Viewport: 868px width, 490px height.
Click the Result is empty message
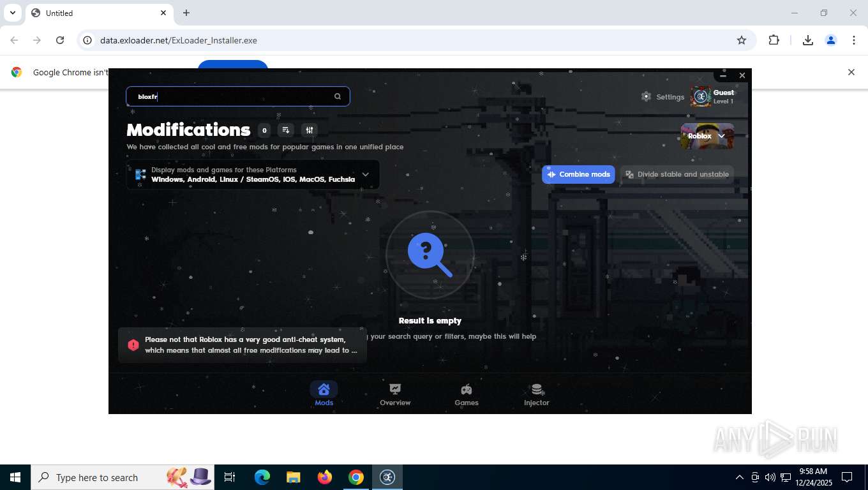click(x=430, y=321)
